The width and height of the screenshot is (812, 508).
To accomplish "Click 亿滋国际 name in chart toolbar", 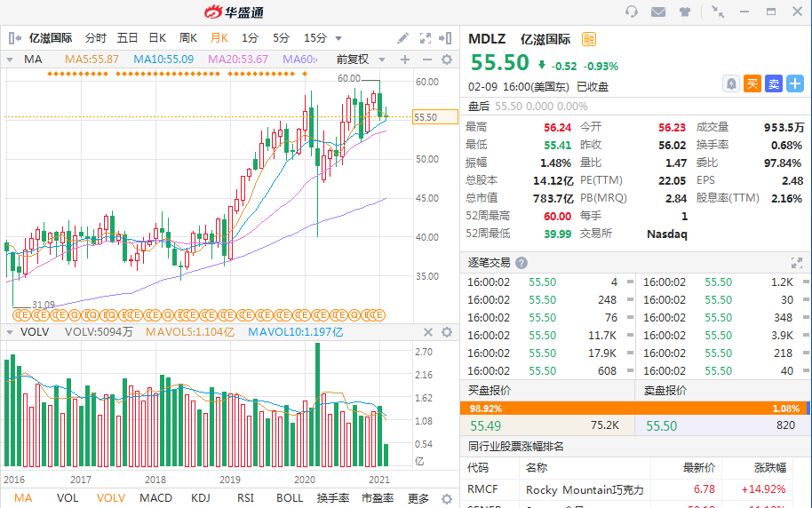I will (x=51, y=38).
